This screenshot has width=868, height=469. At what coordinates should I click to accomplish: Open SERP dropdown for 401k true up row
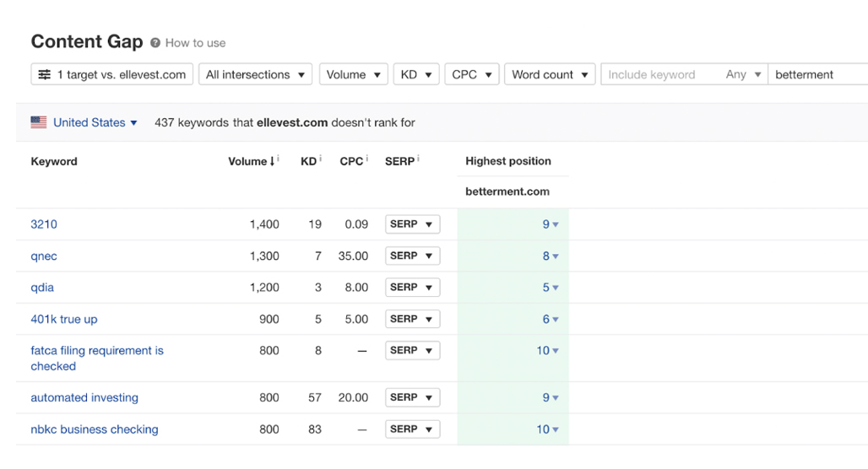[412, 319]
